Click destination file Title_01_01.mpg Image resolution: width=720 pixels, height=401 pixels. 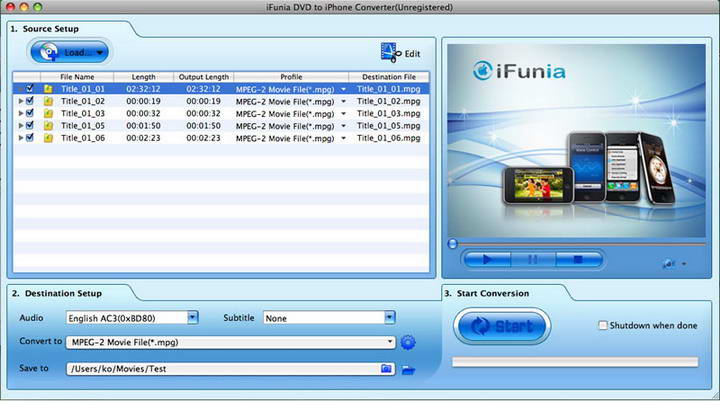[x=388, y=89]
